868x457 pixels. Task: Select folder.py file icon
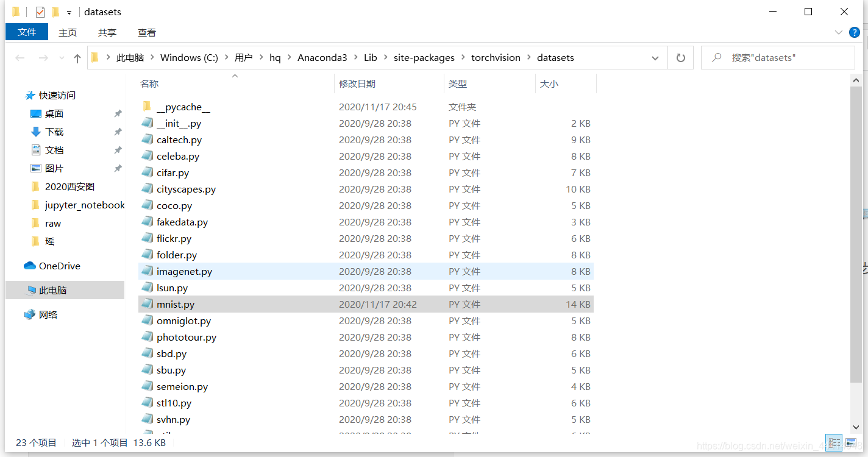point(147,255)
